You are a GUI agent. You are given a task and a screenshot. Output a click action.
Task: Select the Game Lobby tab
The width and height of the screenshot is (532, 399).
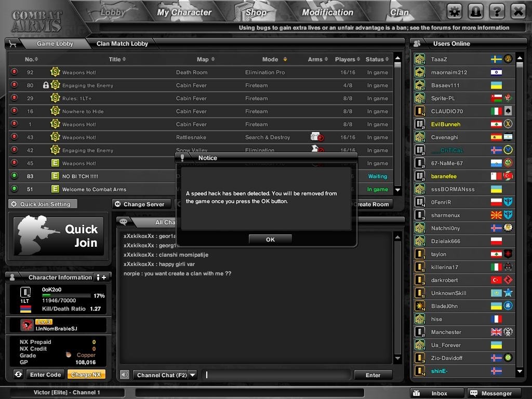click(x=55, y=44)
